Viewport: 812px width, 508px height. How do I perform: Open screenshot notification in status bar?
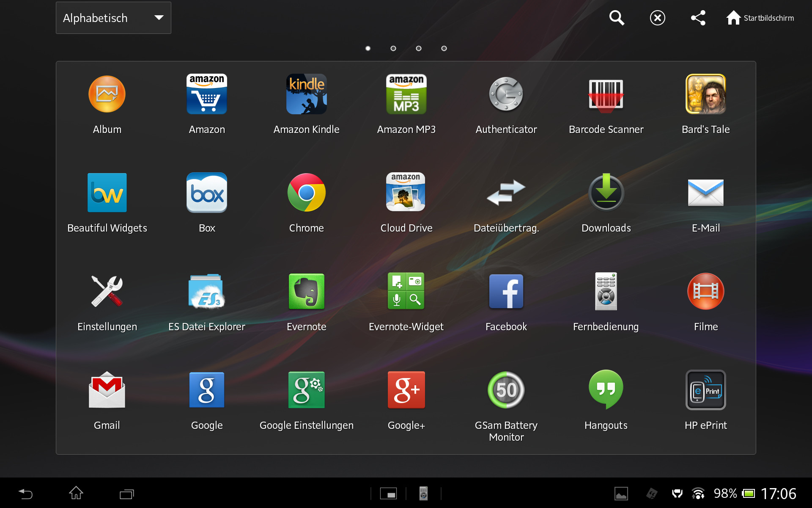coord(621,494)
